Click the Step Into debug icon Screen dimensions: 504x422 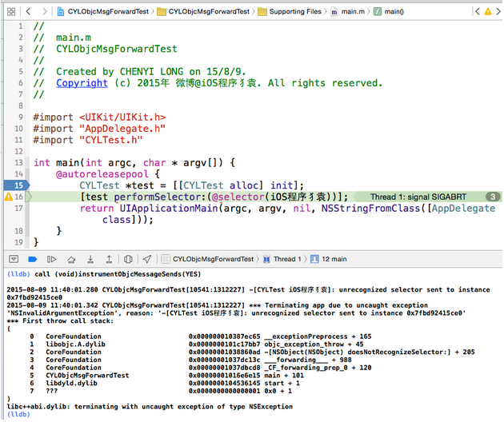point(88,259)
